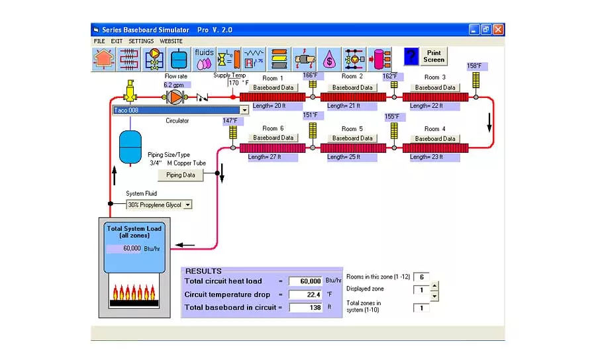Open the circulator pump toolbar icon
The width and height of the screenshot is (596, 364).
pos(154,59)
